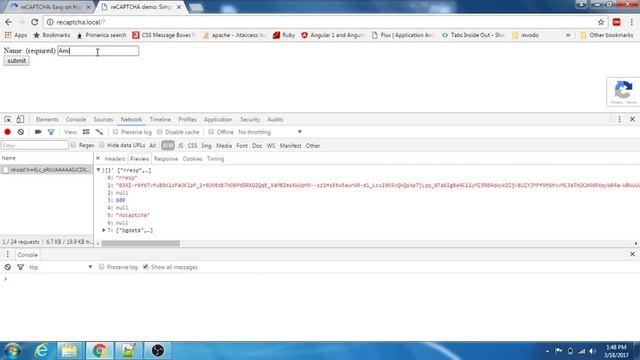
Task: Toggle the device toolbar icon
Action: click(20, 119)
